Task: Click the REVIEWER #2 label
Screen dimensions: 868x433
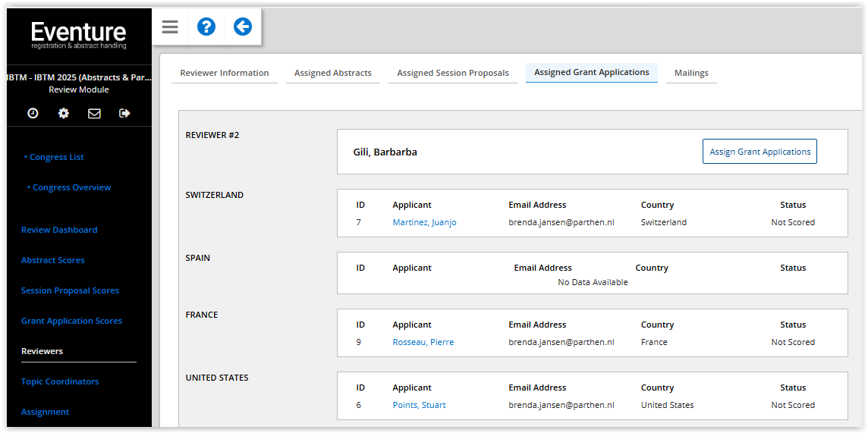Action: [x=212, y=135]
